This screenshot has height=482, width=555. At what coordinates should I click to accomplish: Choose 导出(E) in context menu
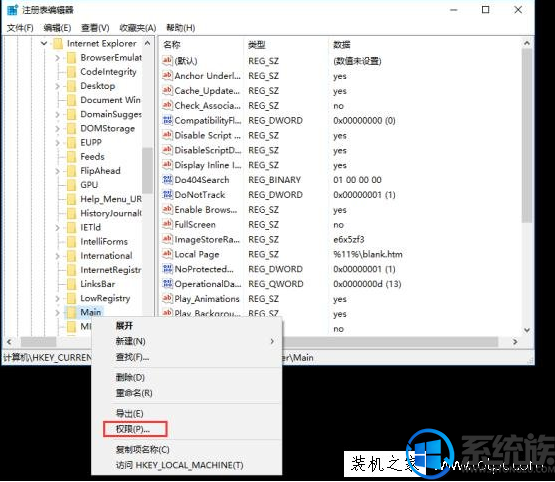pos(187,413)
